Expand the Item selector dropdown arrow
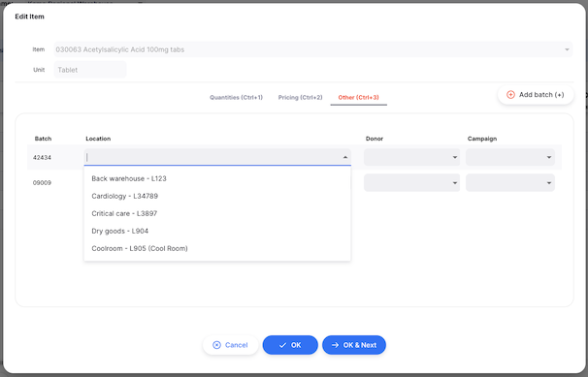Viewport: 588px width, 377px height. pyautogui.click(x=567, y=49)
